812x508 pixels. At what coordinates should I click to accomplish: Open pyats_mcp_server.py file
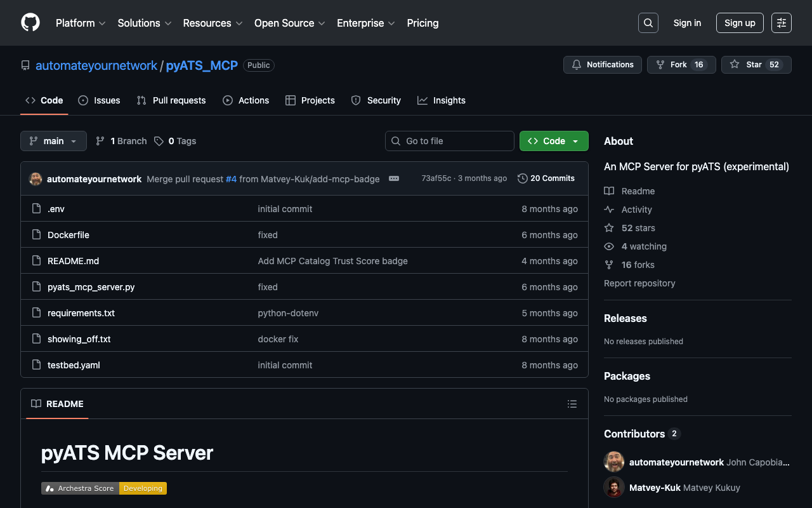tap(91, 287)
